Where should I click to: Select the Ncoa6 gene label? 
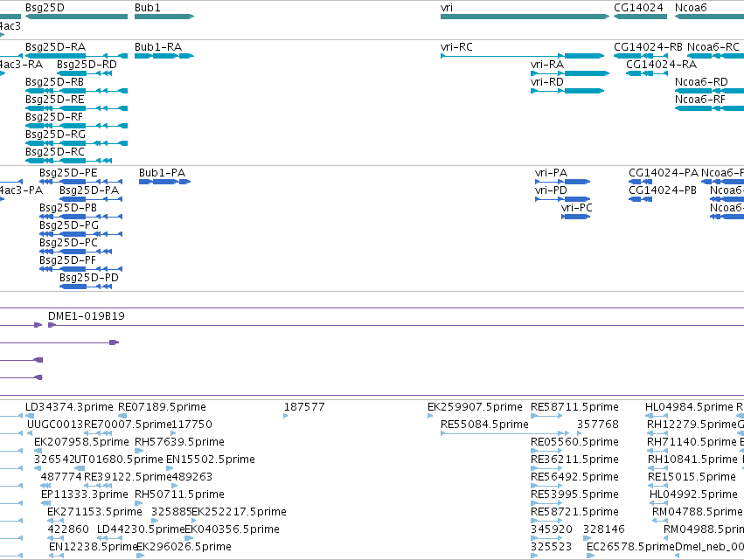click(691, 8)
